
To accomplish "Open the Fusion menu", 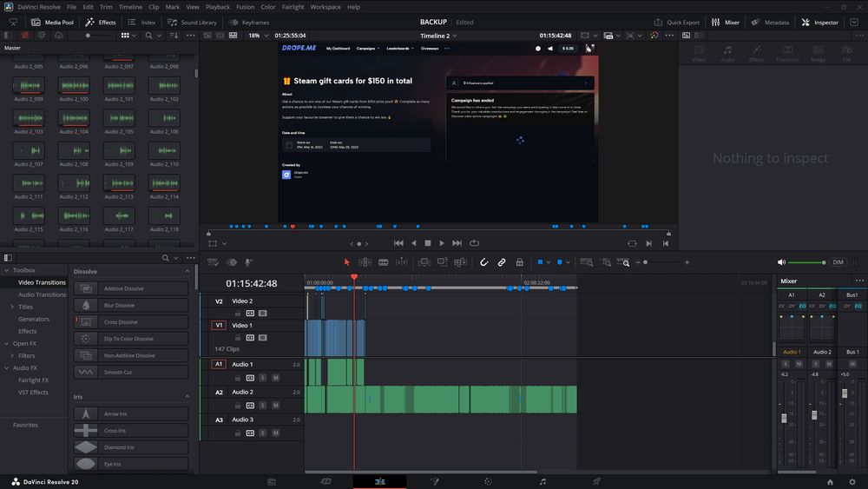I will [x=246, y=7].
